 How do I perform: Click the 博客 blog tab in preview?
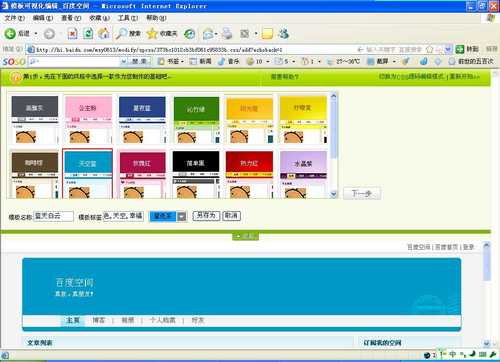pos(99,320)
